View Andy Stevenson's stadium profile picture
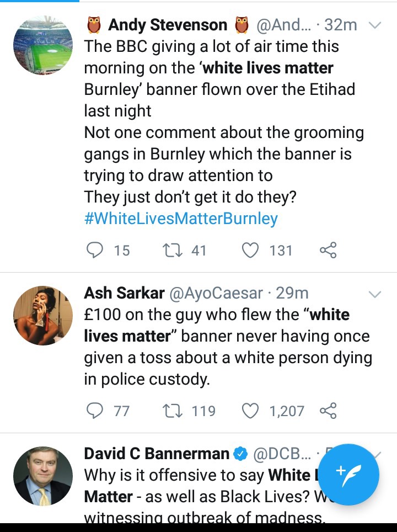Viewport: 397px width, 532px height. (x=43, y=45)
